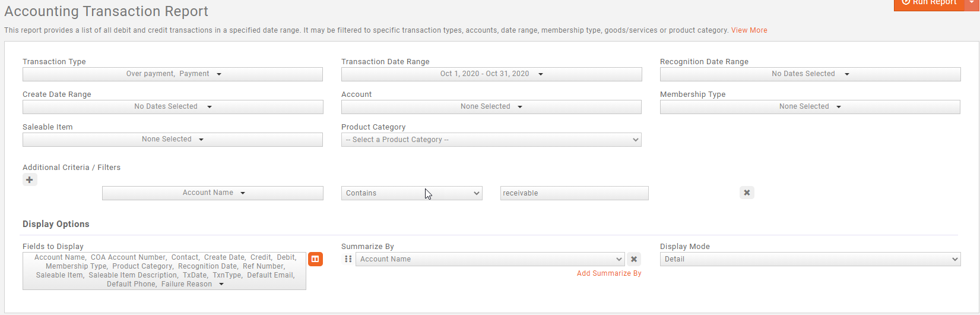Open the Membership Type dropdown
The height and width of the screenshot is (315, 980).
coord(810,107)
